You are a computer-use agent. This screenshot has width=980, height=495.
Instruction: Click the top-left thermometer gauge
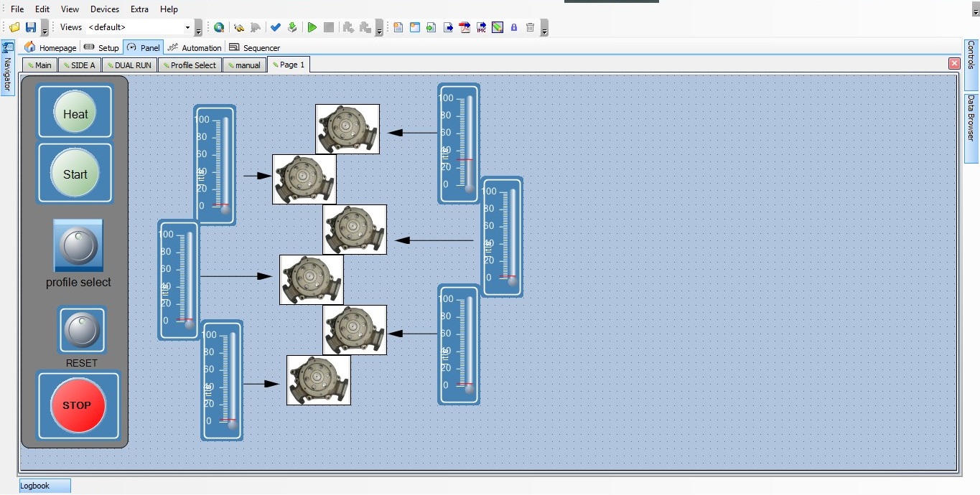pos(215,164)
